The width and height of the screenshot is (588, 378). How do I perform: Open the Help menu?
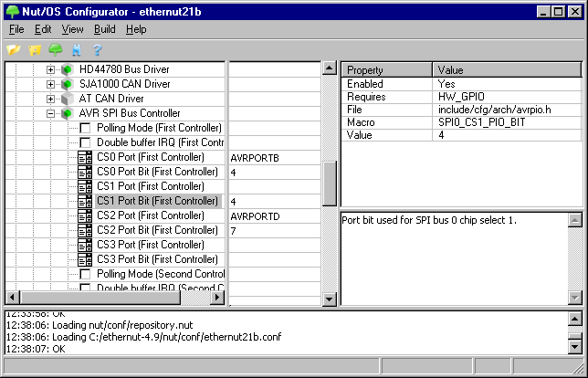(136, 29)
